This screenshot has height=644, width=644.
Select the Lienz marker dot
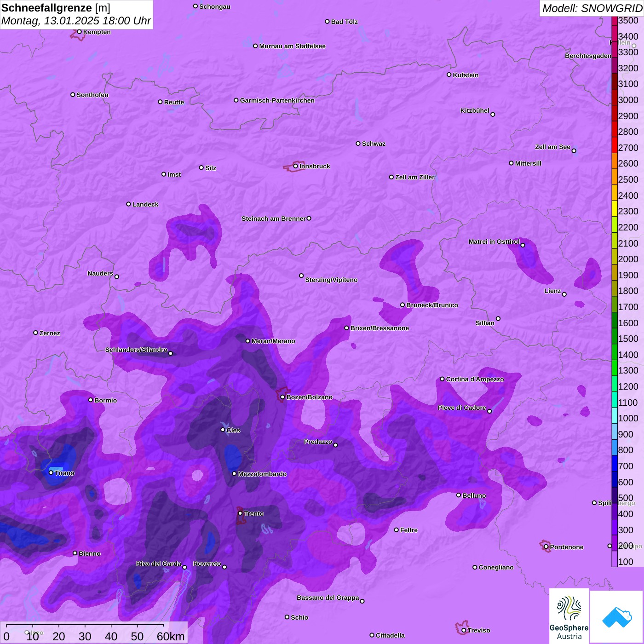(x=564, y=294)
